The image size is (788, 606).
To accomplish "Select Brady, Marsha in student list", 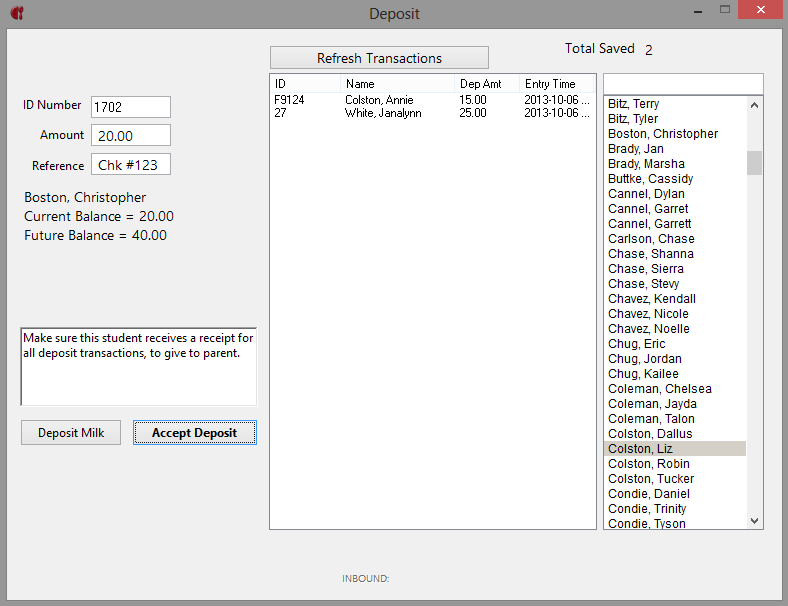I will (x=674, y=164).
